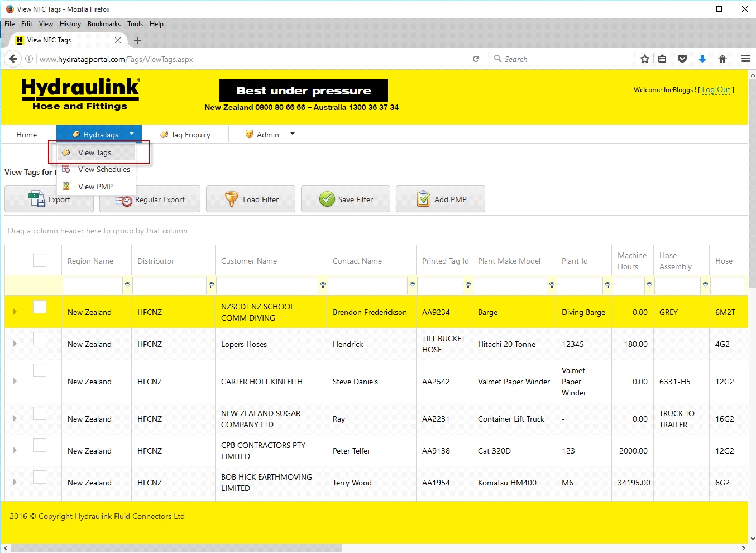This screenshot has height=553, width=756.
Task: Check the CARTER HOLT KINLEITH row checkbox
Action: (40, 370)
